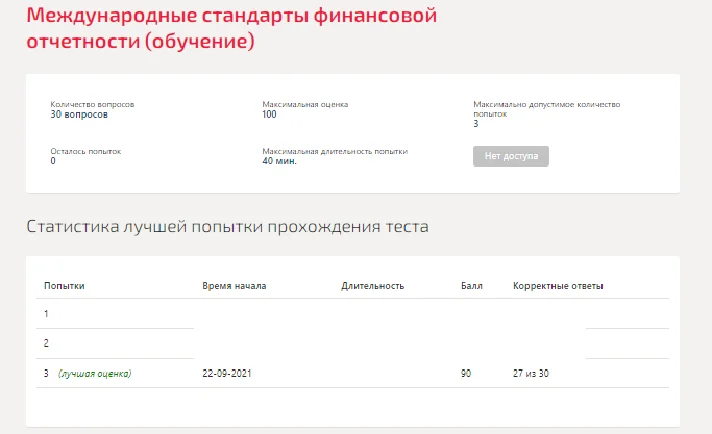Select attempt row number 3

click(x=352, y=373)
